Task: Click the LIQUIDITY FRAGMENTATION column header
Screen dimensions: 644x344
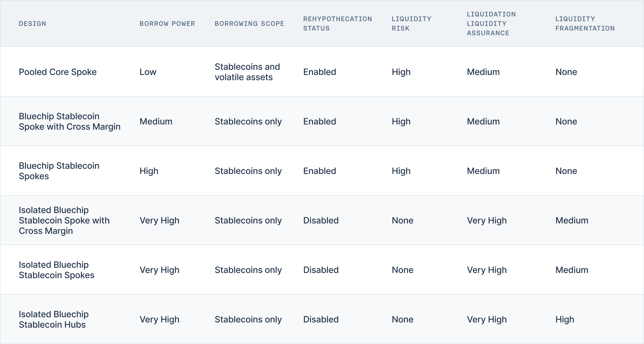Action: tap(585, 24)
